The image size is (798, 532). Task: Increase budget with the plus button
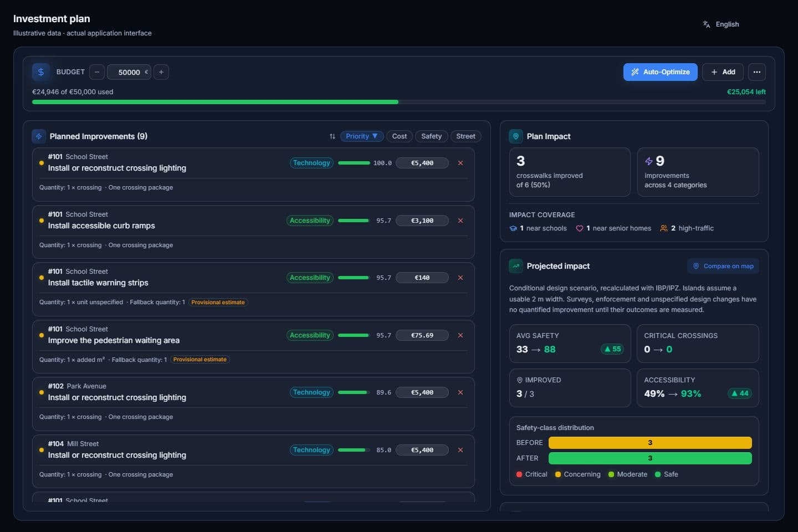pyautogui.click(x=161, y=72)
